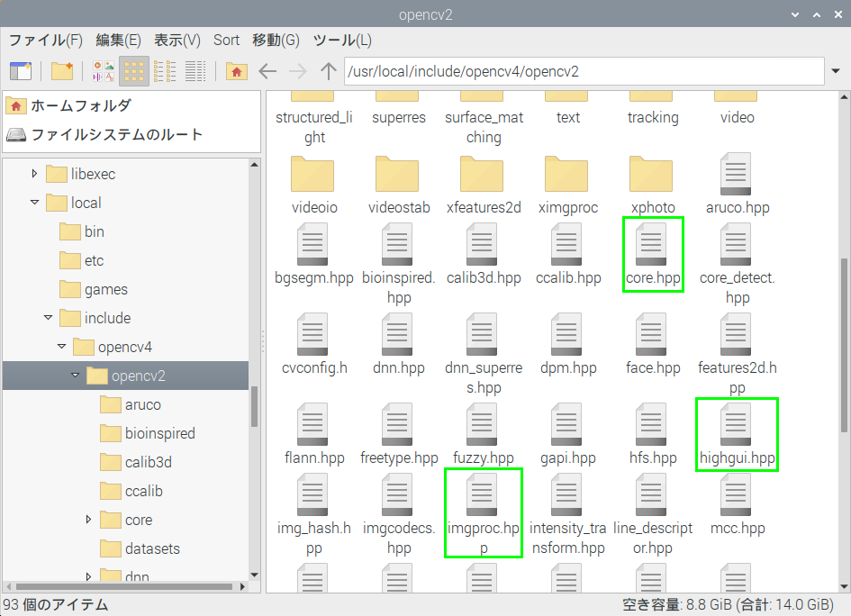Collapse the include tree folder

tap(48, 318)
